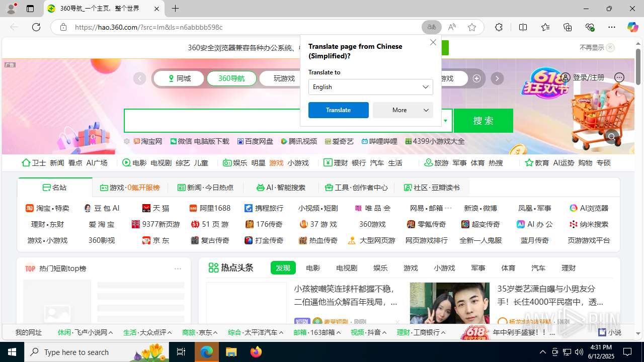The width and height of the screenshot is (644, 362).
Task: Expand 综合·太平洋汽车 bottom menu
Action: [256, 332]
